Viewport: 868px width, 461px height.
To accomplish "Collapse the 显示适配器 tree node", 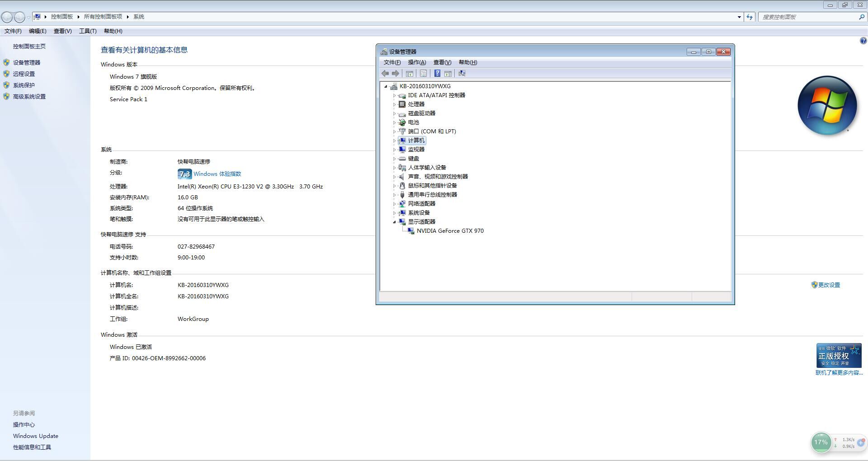I will tap(394, 222).
